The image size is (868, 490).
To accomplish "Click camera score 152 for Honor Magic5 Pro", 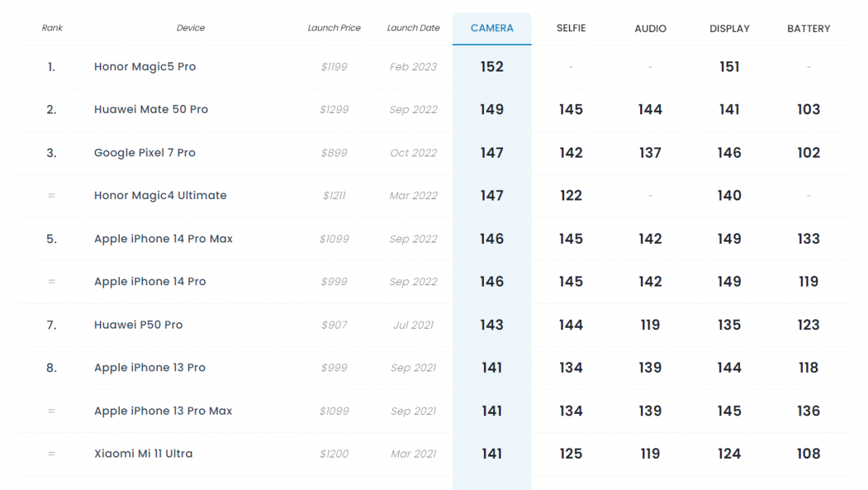I will click(492, 67).
